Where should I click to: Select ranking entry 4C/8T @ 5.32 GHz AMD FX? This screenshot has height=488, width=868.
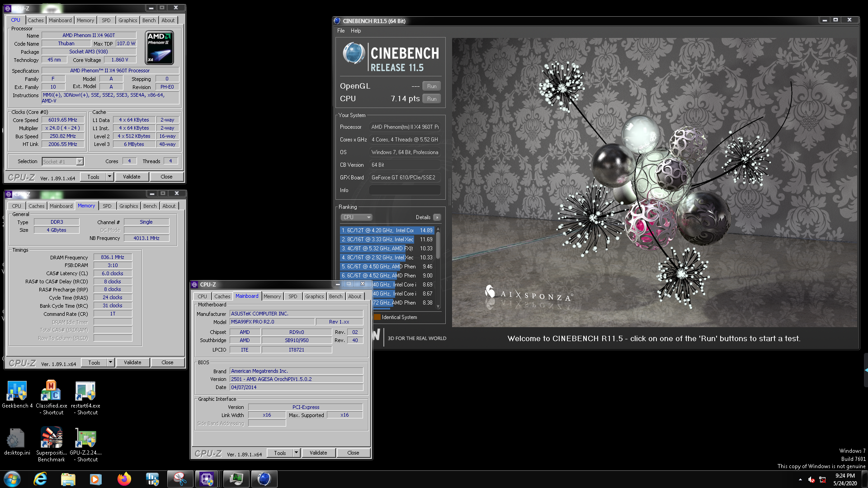coord(387,249)
